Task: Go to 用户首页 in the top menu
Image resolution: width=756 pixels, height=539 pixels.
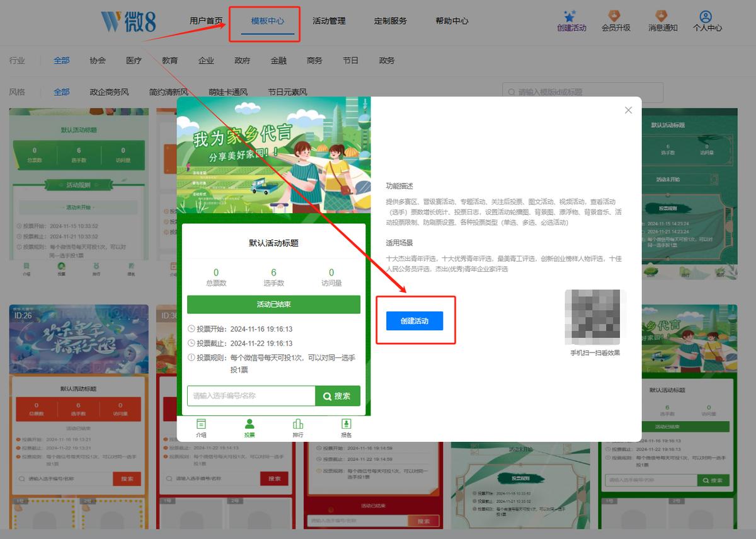Action: coord(206,21)
